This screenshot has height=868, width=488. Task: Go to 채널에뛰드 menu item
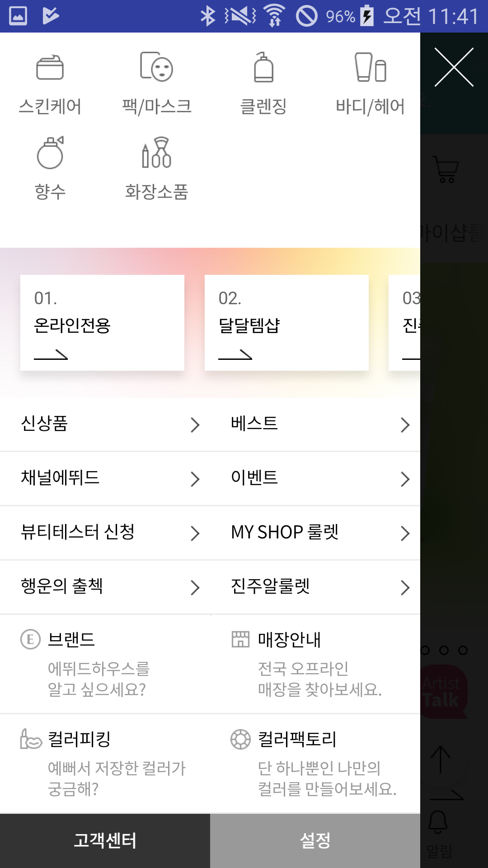click(60, 478)
